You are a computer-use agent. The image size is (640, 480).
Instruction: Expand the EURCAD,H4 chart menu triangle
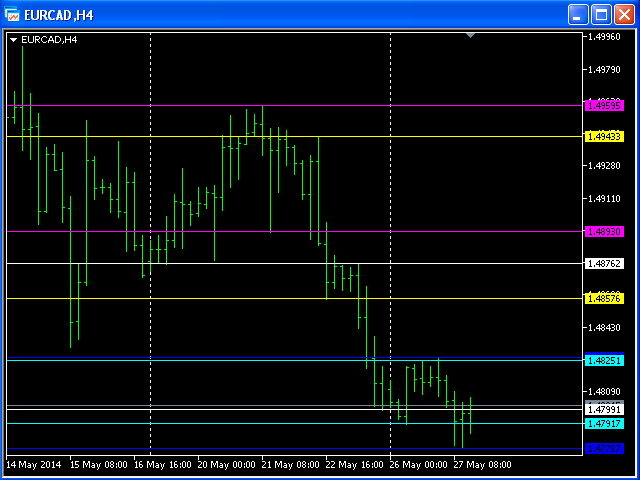[14, 40]
